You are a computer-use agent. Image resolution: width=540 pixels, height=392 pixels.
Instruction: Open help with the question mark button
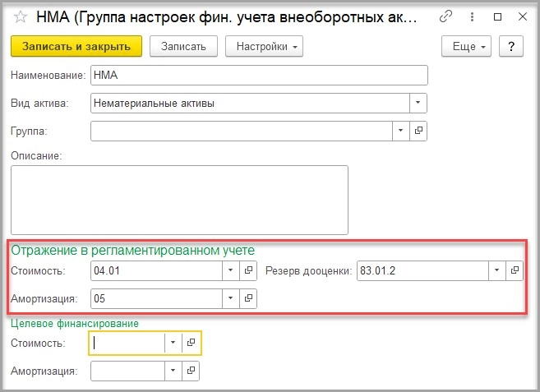pos(511,46)
